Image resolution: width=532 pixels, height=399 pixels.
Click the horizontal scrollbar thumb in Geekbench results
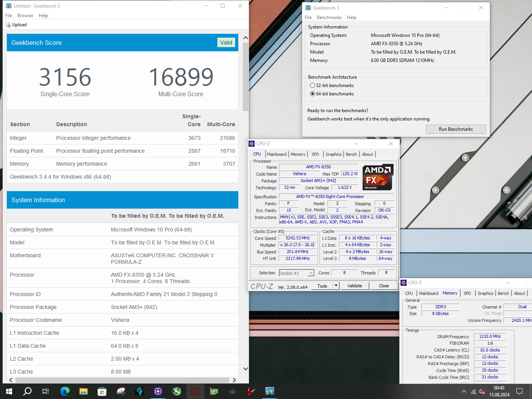click(122, 380)
